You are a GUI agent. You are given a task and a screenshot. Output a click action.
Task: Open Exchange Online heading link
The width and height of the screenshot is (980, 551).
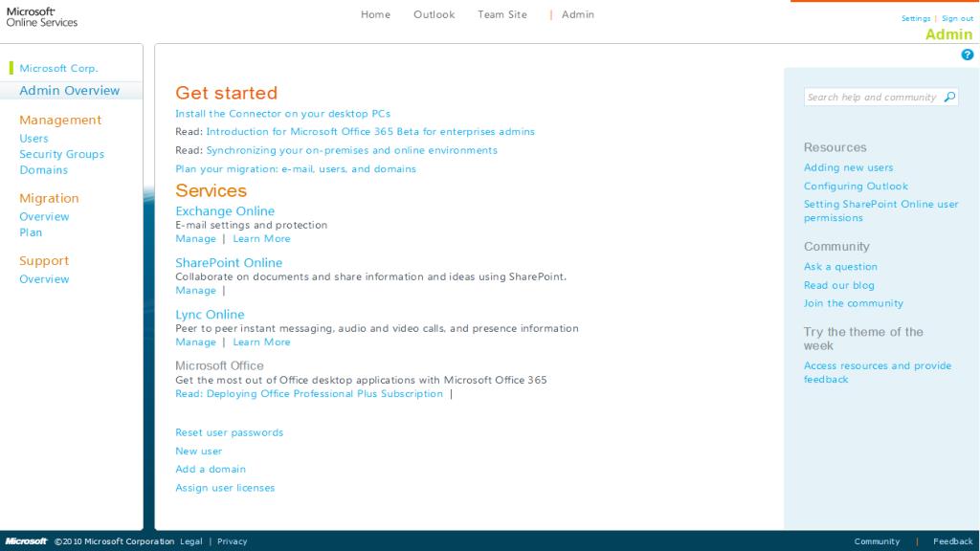[x=225, y=211]
